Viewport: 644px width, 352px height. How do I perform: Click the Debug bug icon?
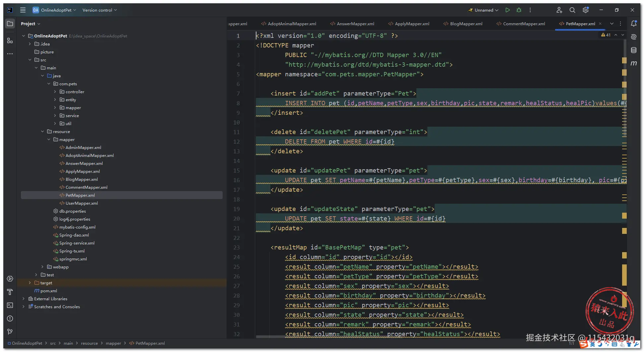point(519,10)
